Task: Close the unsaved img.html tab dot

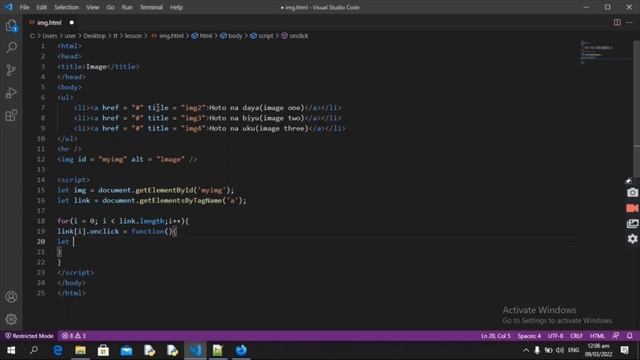Action: 71,22
